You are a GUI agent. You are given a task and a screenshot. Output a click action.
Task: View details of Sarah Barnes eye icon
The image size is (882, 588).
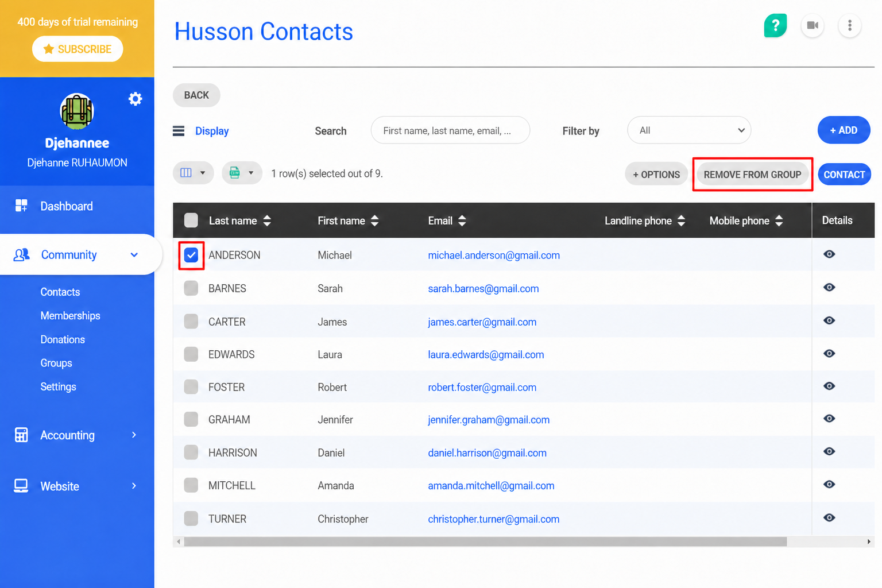(x=829, y=287)
